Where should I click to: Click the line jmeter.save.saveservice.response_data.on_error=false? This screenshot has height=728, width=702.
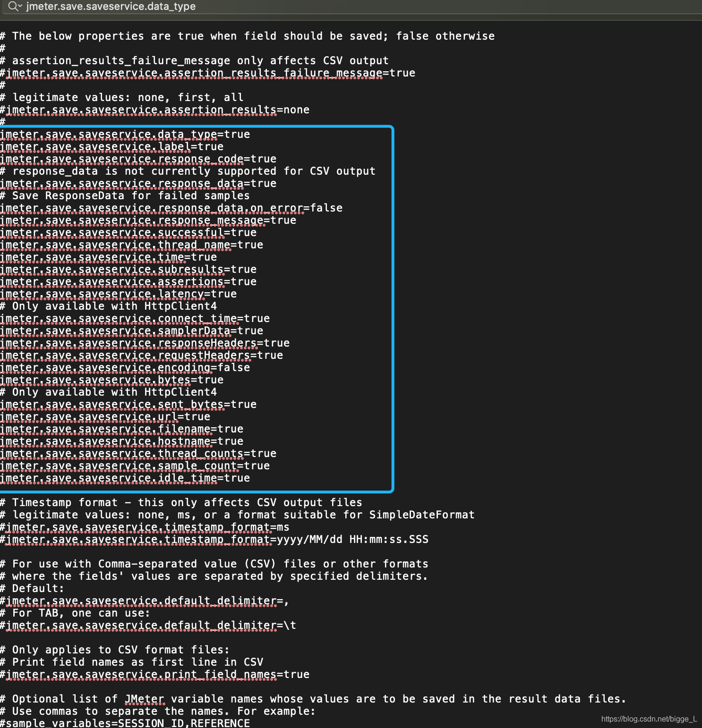click(171, 208)
